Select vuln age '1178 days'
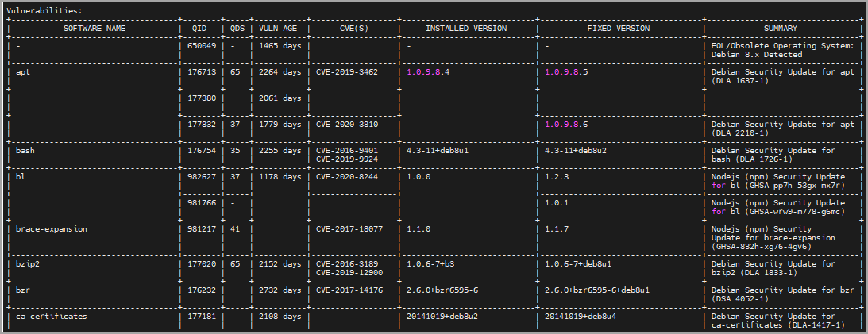Screen dimensions: 868x334 pos(280,176)
